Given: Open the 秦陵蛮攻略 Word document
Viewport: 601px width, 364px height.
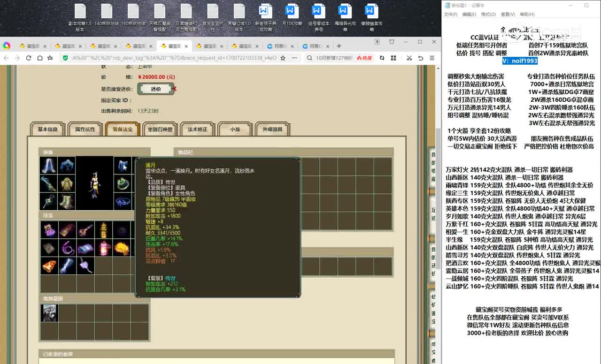Looking at the screenshot, I should click(x=371, y=18).
